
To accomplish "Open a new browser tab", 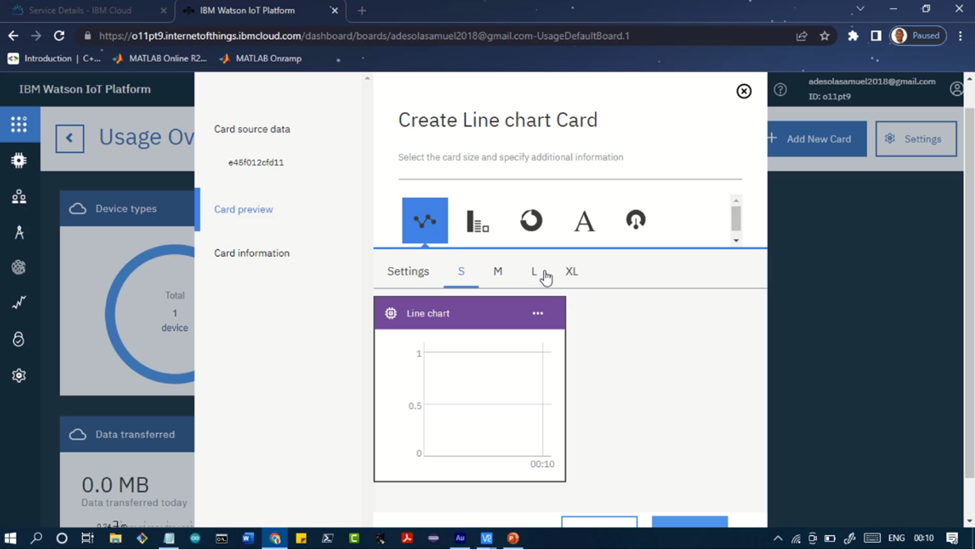I will (x=362, y=11).
